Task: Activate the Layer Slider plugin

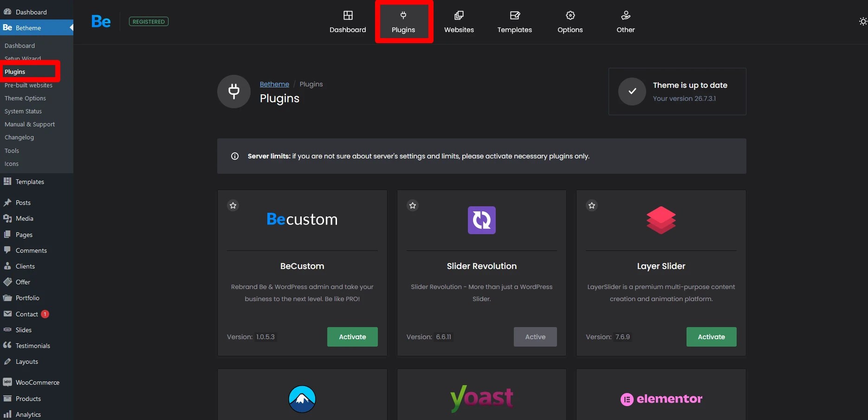Action: [711, 337]
